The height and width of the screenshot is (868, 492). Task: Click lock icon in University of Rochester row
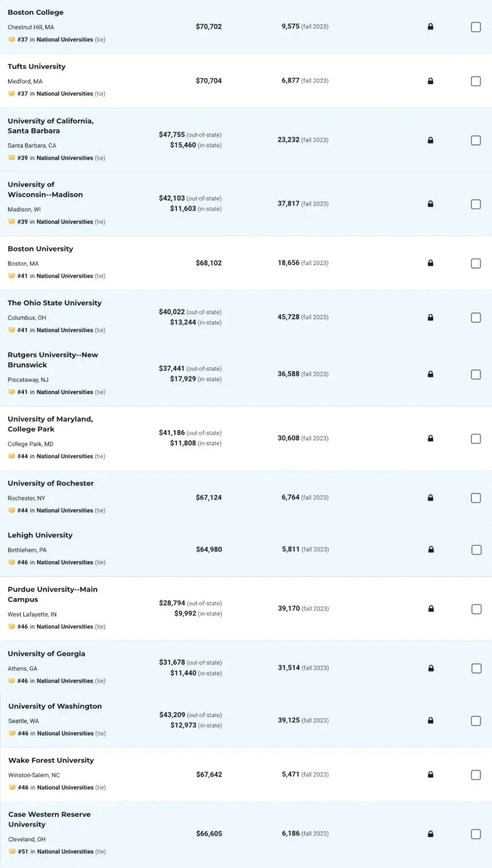coord(430,498)
